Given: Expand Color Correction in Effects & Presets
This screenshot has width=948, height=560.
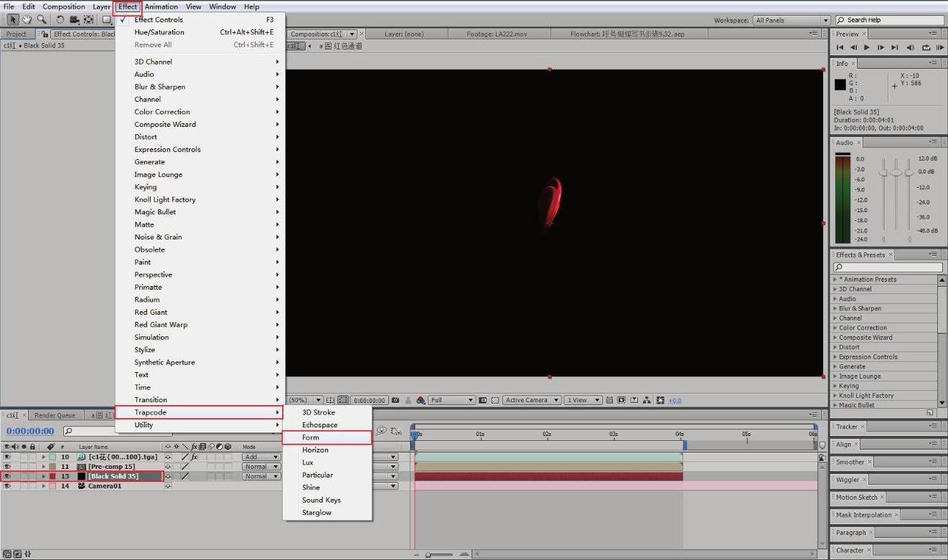Looking at the screenshot, I should point(835,328).
